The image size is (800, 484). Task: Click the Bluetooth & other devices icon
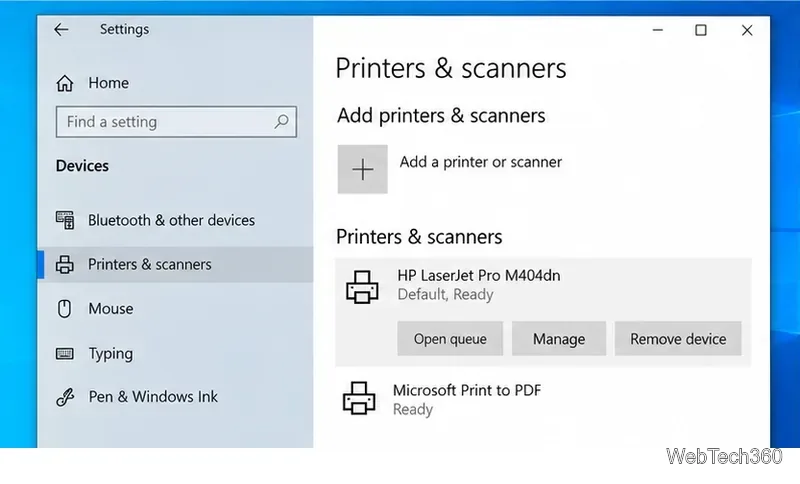[65, 220]
